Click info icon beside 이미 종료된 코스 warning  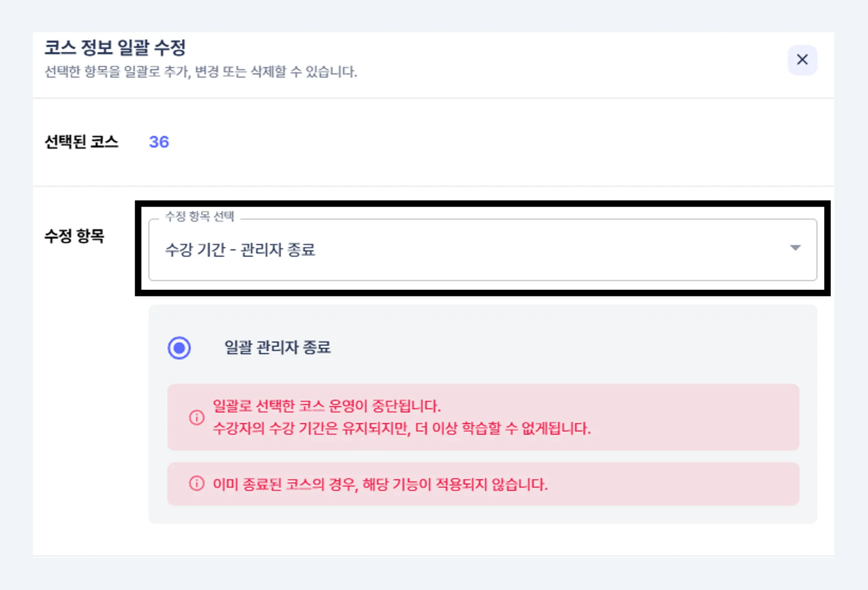[x=197, y=484]
